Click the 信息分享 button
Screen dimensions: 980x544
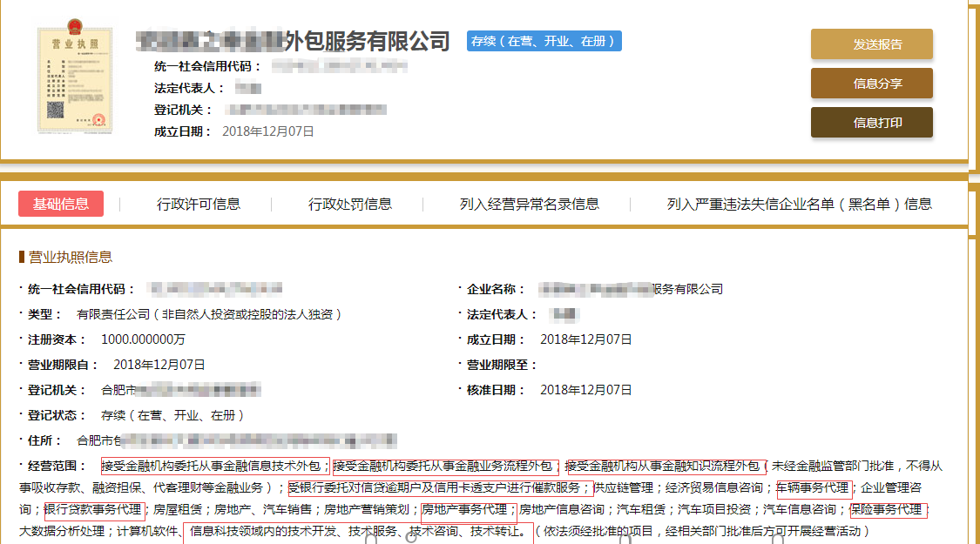(x=871, y=84)
